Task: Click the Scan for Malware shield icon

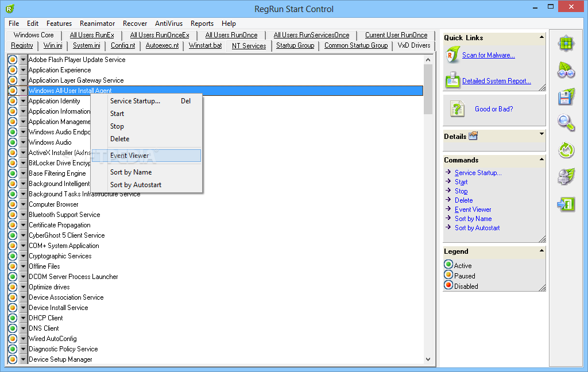Action: pos(452,55)
